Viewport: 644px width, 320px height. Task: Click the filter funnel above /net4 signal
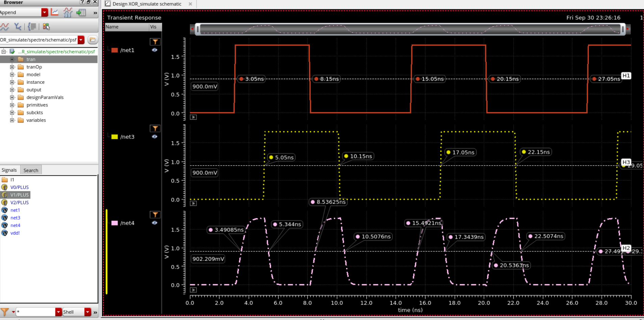pos(155,215)
